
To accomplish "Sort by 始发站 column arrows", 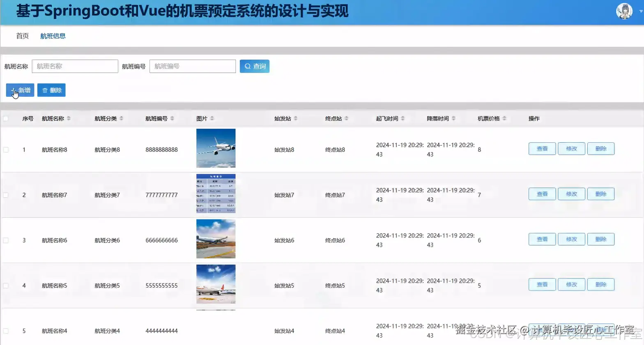I will 295,119.
